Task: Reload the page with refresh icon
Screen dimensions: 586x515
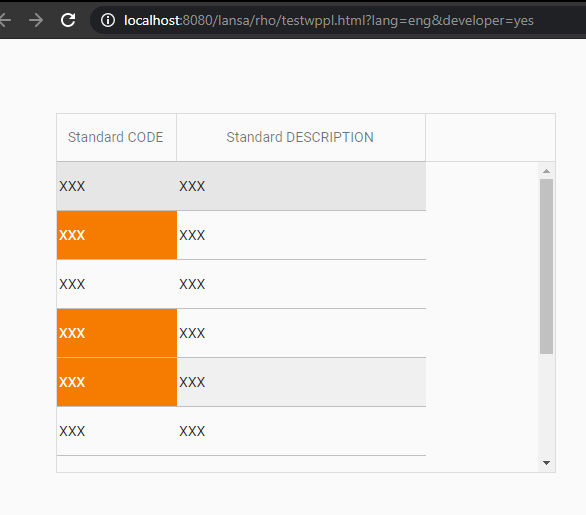Action: tap(68, 20)
